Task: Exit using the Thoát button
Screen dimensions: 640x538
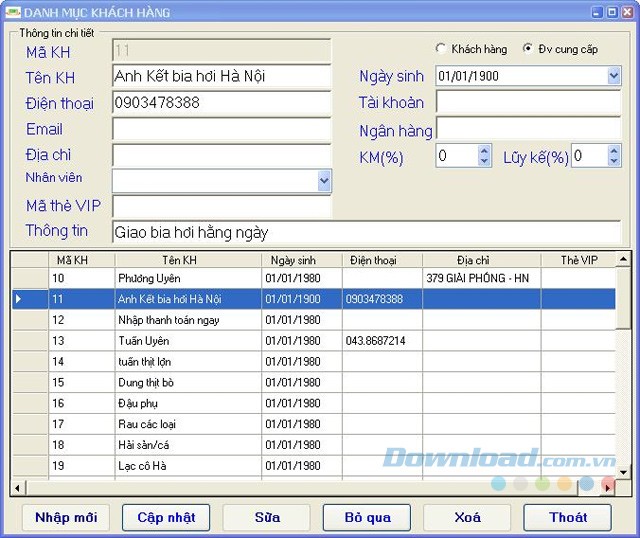Action: (567, 517)
